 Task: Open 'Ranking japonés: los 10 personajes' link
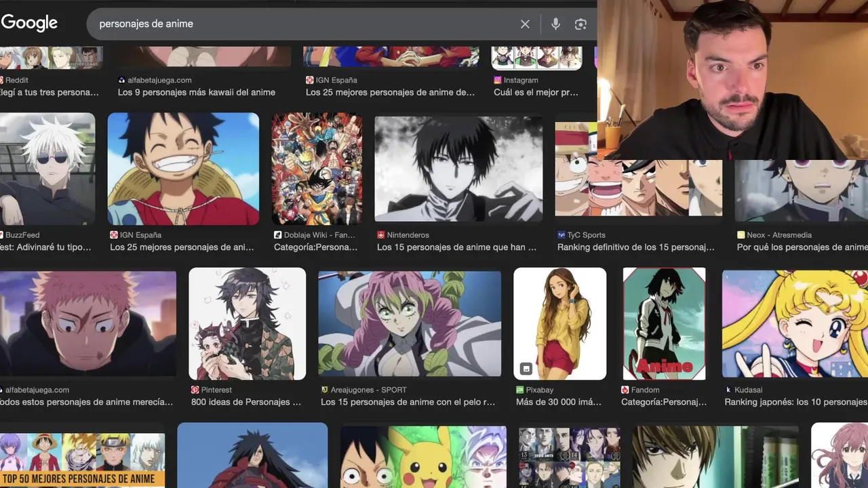click(796, 402)
